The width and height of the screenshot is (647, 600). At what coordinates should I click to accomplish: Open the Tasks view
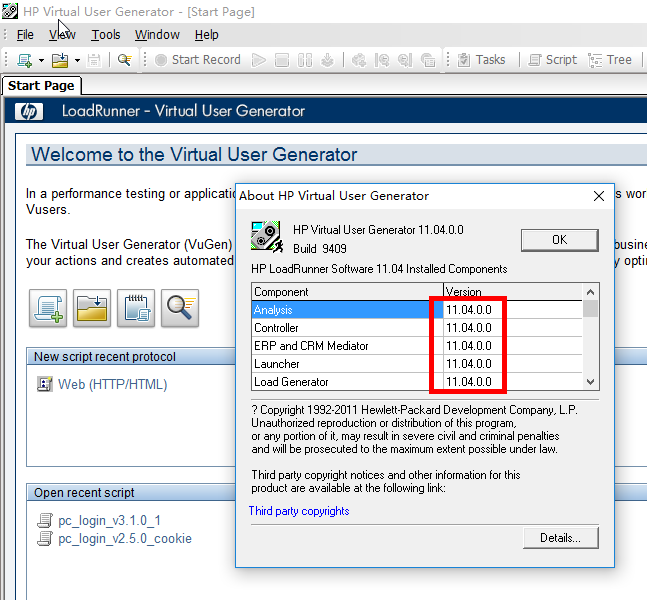pos(482,60)
